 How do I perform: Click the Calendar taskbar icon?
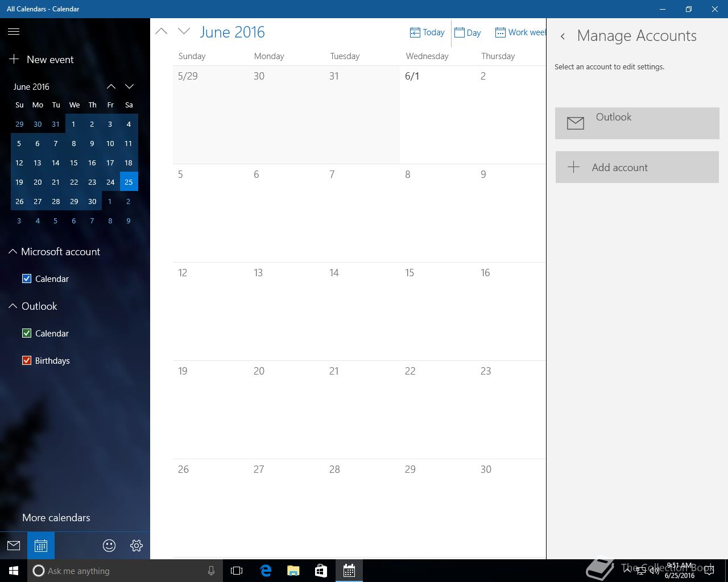(349, 571)
